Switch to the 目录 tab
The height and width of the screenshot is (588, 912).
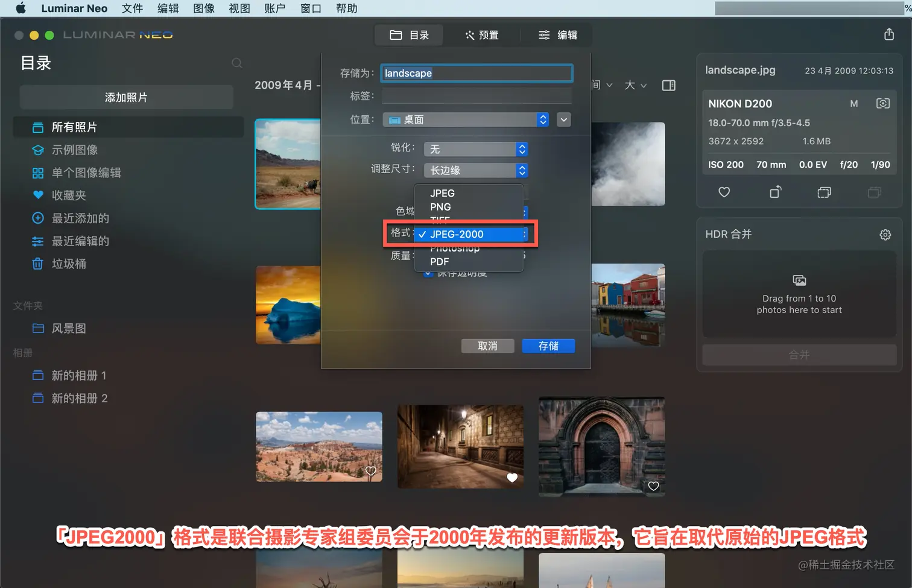pos(409,35)
